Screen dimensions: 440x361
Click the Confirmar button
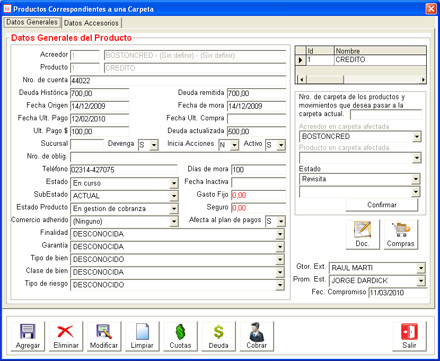pos(382,205)
